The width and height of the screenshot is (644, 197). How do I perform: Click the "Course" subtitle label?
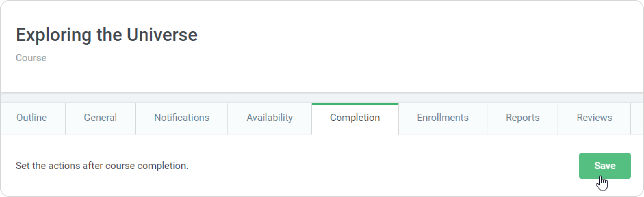click(31, 58)
